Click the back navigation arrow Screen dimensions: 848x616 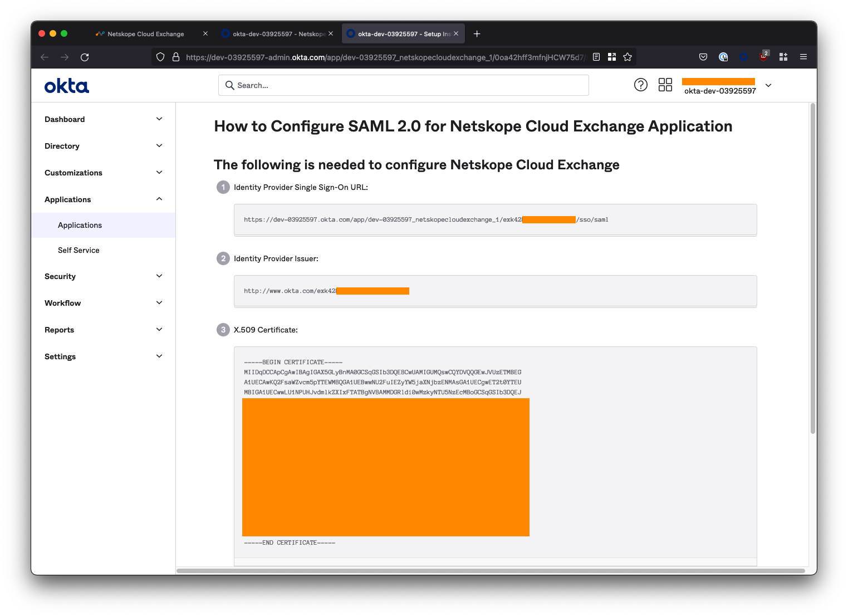click(x=45, y=57)
